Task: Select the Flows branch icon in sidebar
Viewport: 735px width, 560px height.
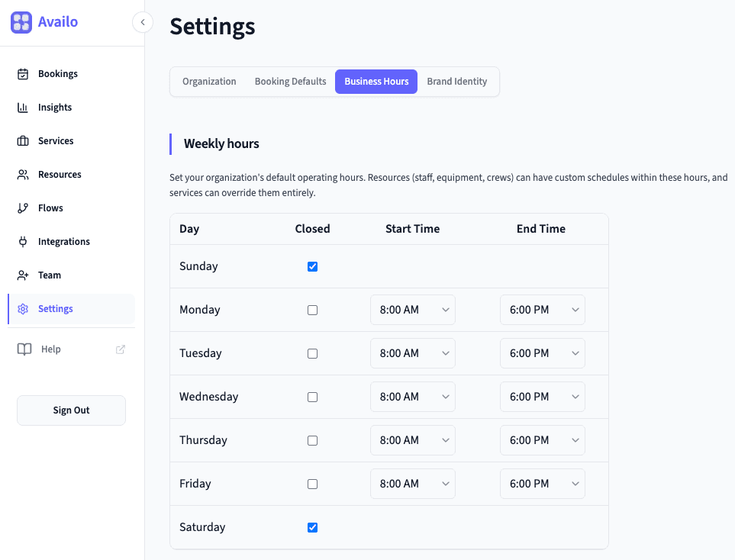Action: point(22,208)
